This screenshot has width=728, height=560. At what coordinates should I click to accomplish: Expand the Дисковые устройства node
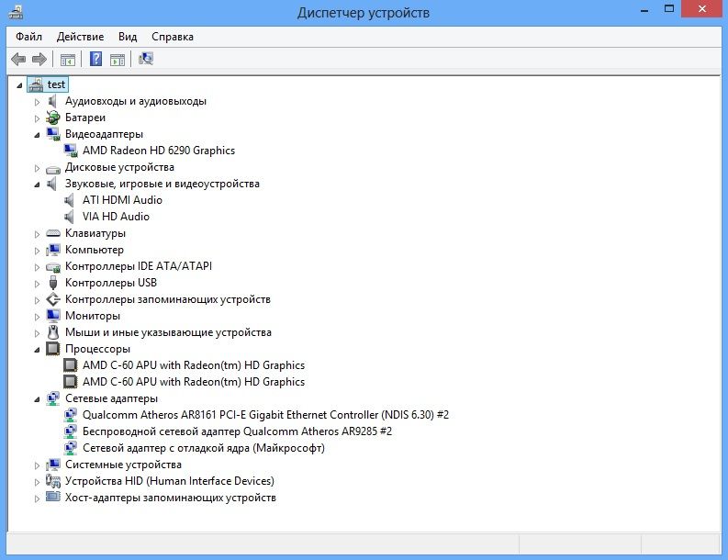(x=37, y=168)
